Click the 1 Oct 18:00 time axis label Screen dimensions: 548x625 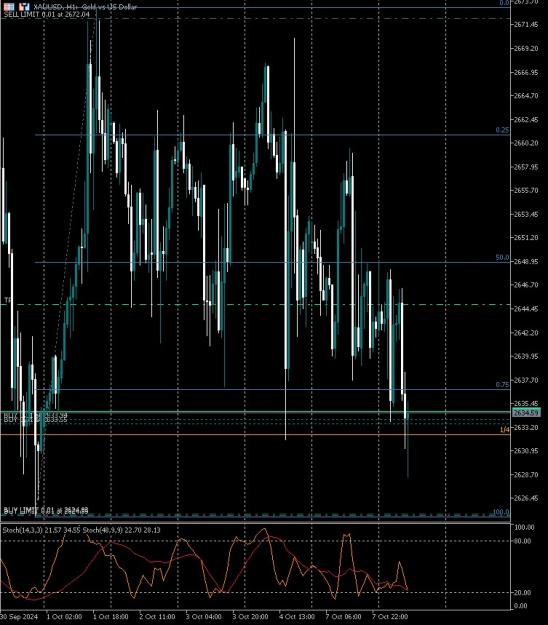pyautogui.click(x=111, y=617)
